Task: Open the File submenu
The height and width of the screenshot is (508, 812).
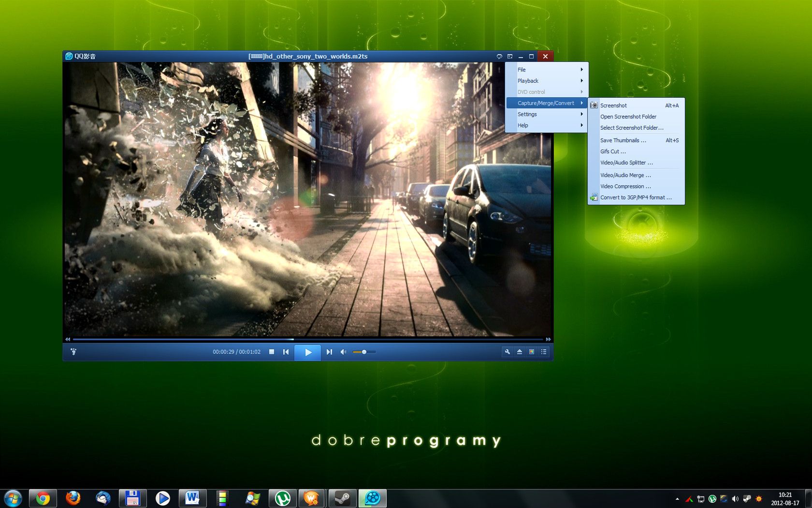Action: (x=547, y=70)
